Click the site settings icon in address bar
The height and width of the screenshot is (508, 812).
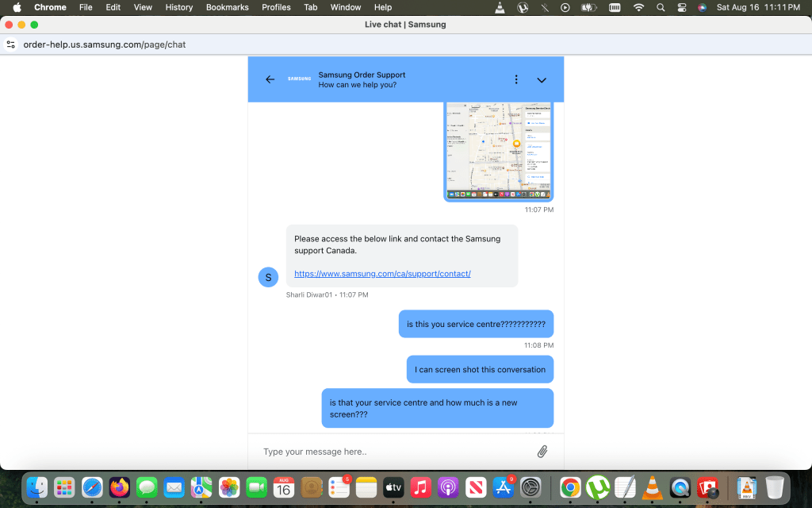click(11, 44)
